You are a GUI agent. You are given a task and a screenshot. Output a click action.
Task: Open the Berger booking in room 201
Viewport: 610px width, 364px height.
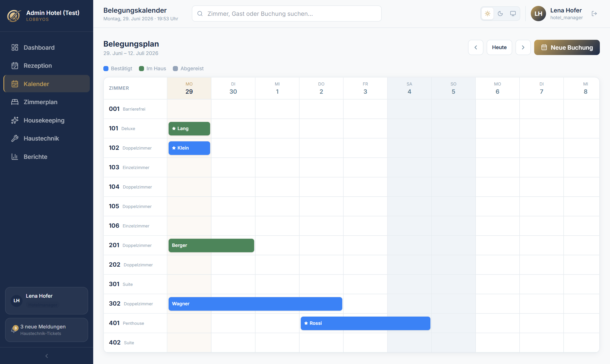[x=211, y=245]
